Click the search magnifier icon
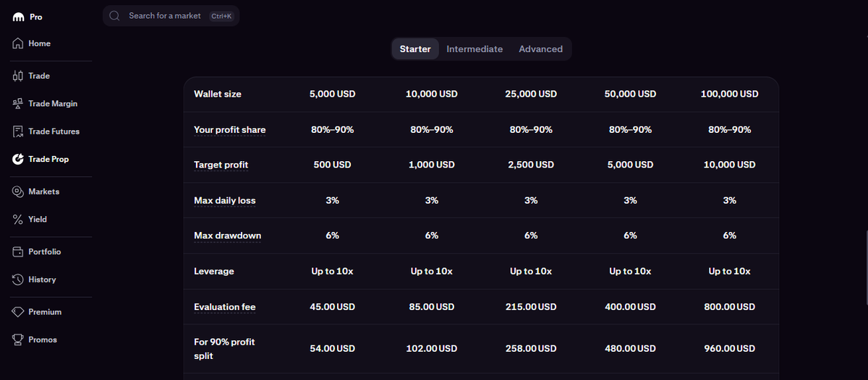This screenshot has width=868, height=380. 114,16
